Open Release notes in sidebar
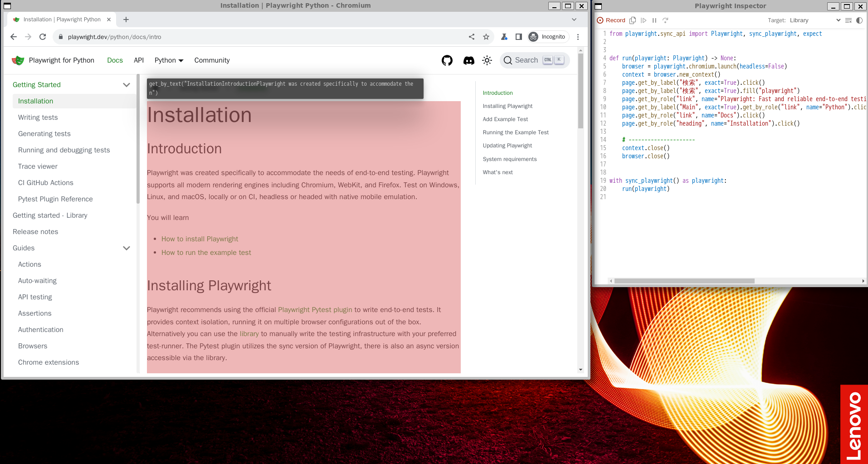The image size is (868, 464). click(72, 232)
